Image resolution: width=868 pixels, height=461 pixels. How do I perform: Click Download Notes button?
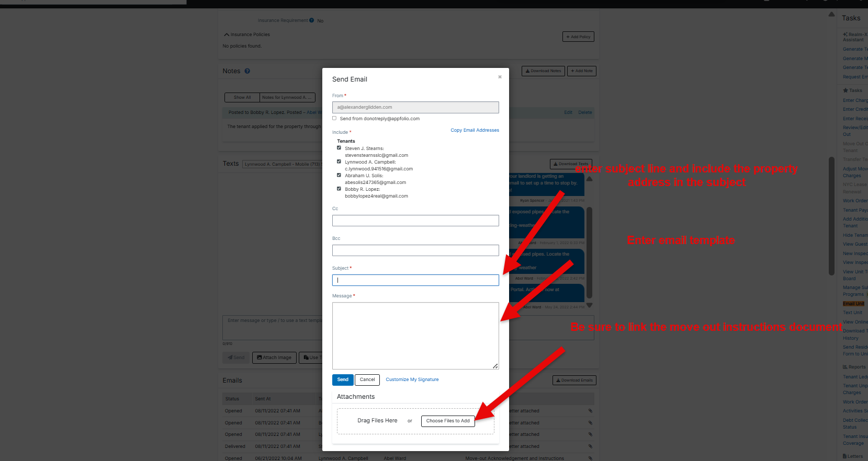(x=543, y=71)
